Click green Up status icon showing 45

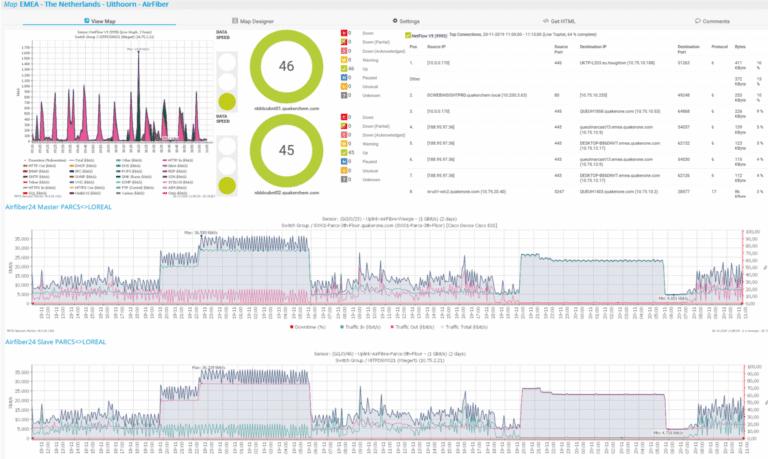pyautogui.click(x=344, y=152)
